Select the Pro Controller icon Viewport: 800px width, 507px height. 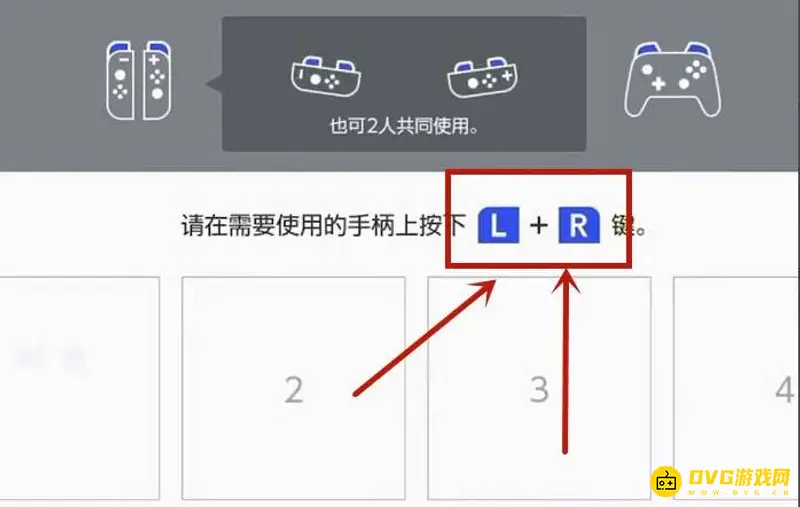coord(672,79)
